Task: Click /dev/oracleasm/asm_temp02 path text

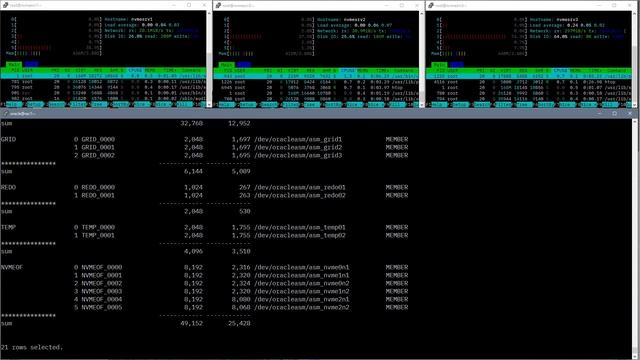Action: [300, 236]
